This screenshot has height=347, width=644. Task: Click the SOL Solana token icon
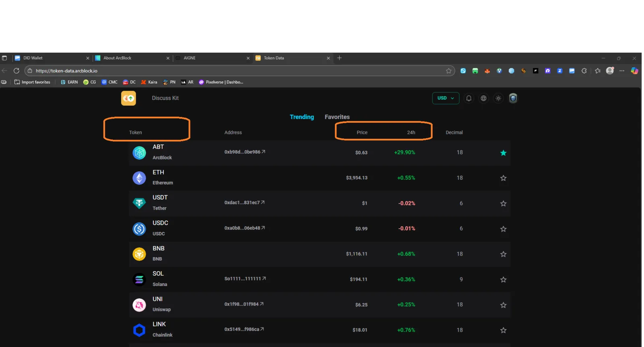pos(139,279)
